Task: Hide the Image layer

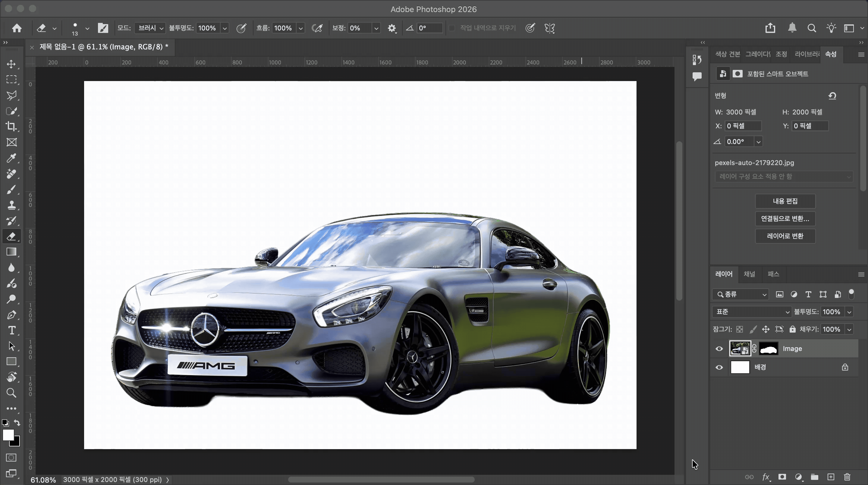Action: pyautogui.click(x=719, y=349)
